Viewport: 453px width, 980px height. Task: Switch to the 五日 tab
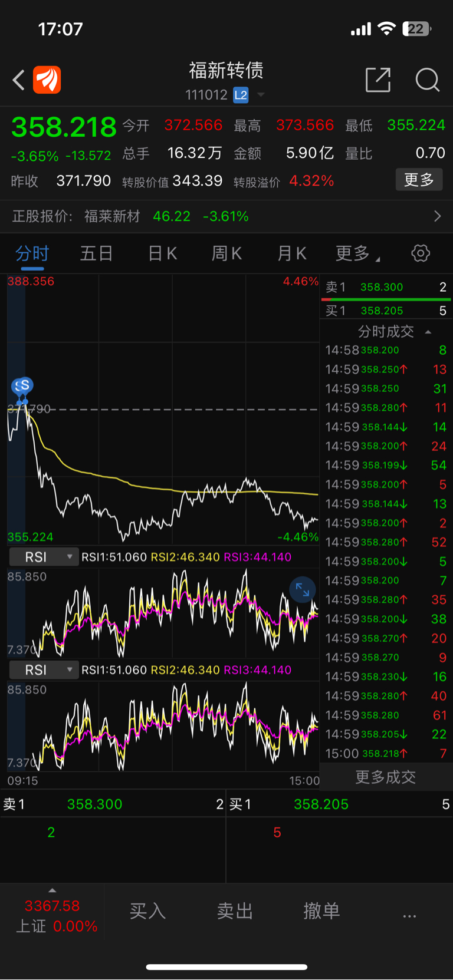click(x=96, y=253)
